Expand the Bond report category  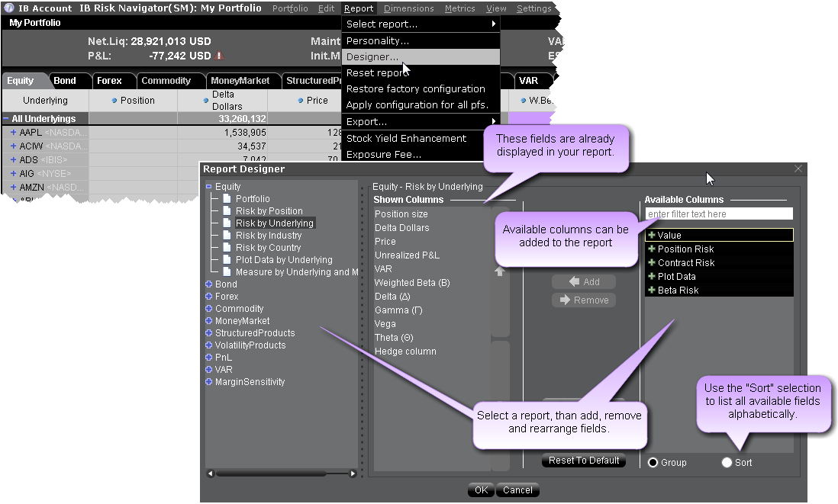coord(209,284)
